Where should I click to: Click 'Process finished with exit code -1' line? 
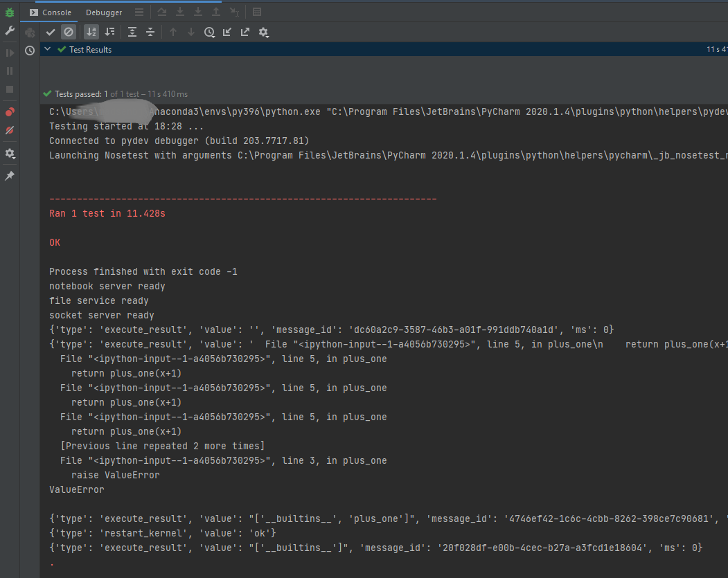tap(143, 272)
